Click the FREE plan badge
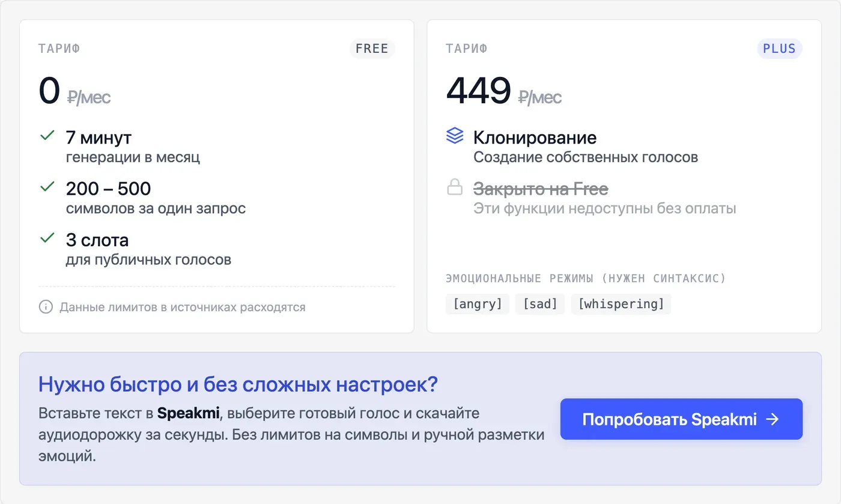841x504 pixels. pyautogui.click(x=372, y=49)
